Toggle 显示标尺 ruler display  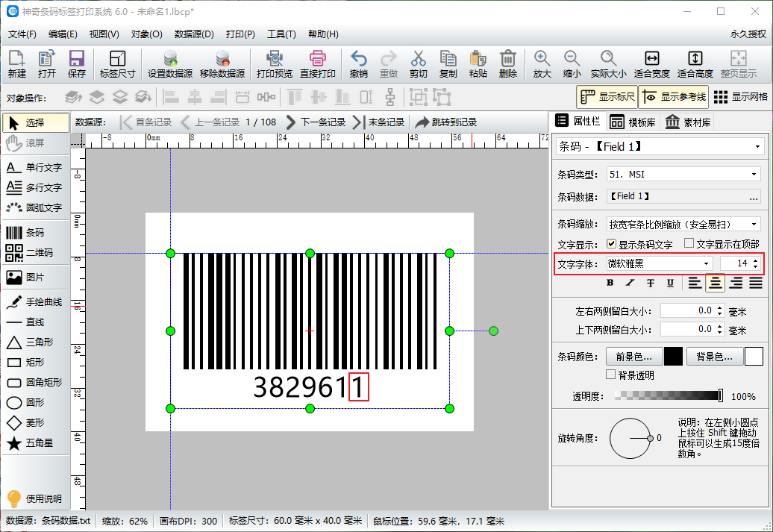click(x=607, y=97)
